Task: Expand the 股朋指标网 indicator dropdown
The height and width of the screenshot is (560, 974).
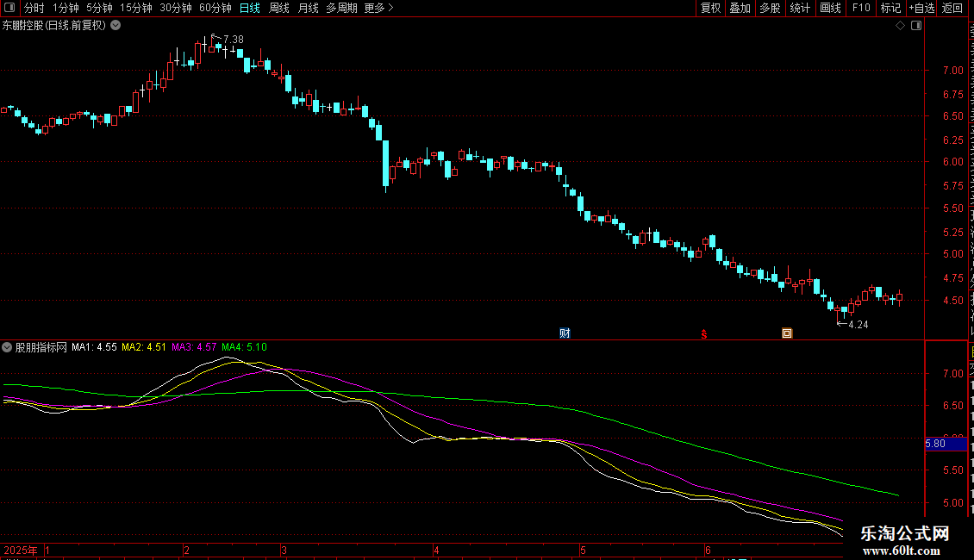Action: pyautogui.click(x=7, y=347)
